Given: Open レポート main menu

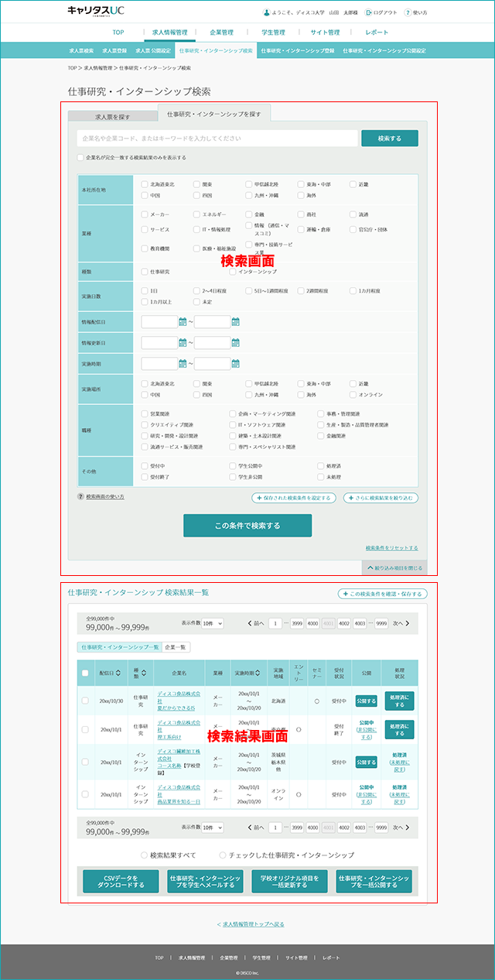Looking at the screenshot, I should 377,33.
